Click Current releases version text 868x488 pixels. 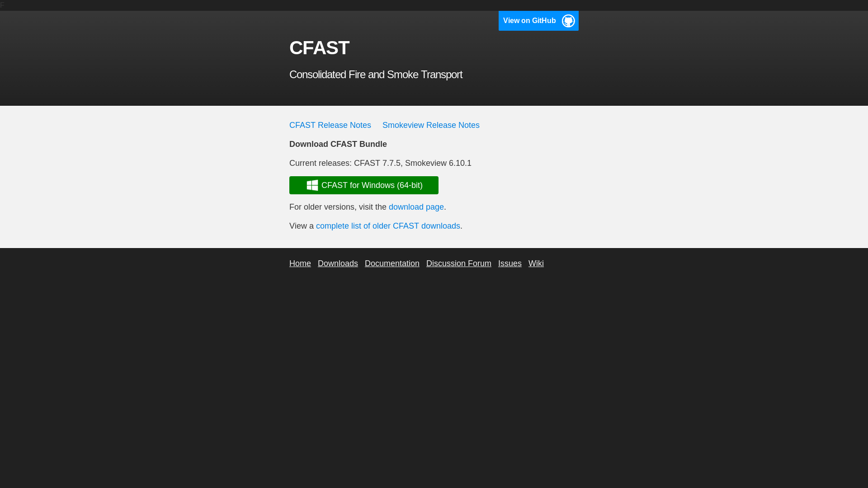point(380,163)
